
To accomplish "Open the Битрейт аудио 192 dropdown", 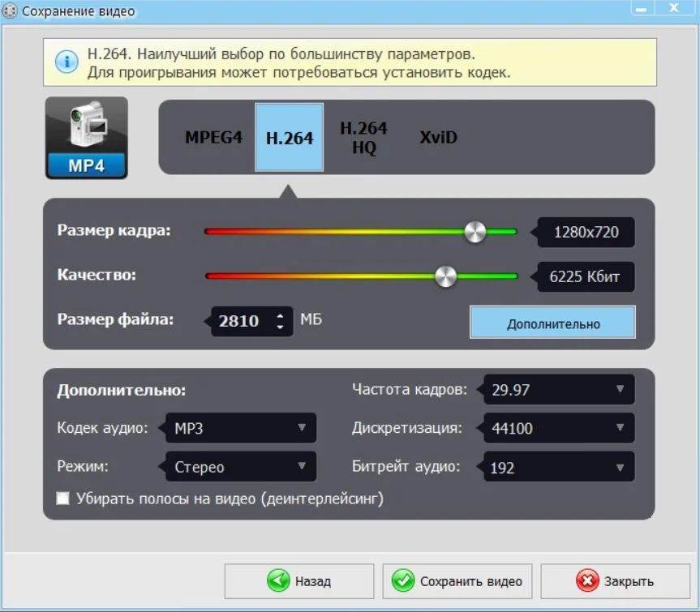I will point(559,467).
